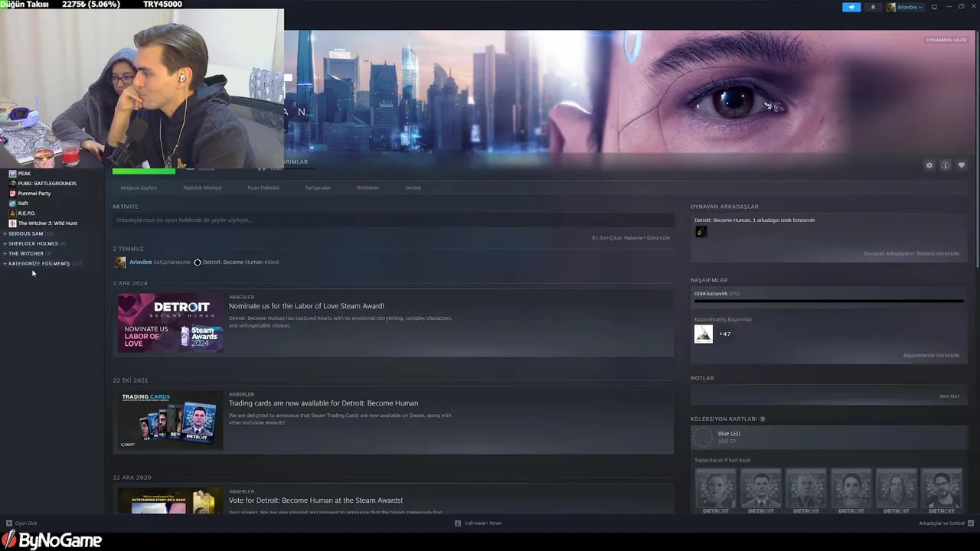Click the R.E.P.O. game icon
This screenshot has width=980, height=551.
tap(12, 214)
